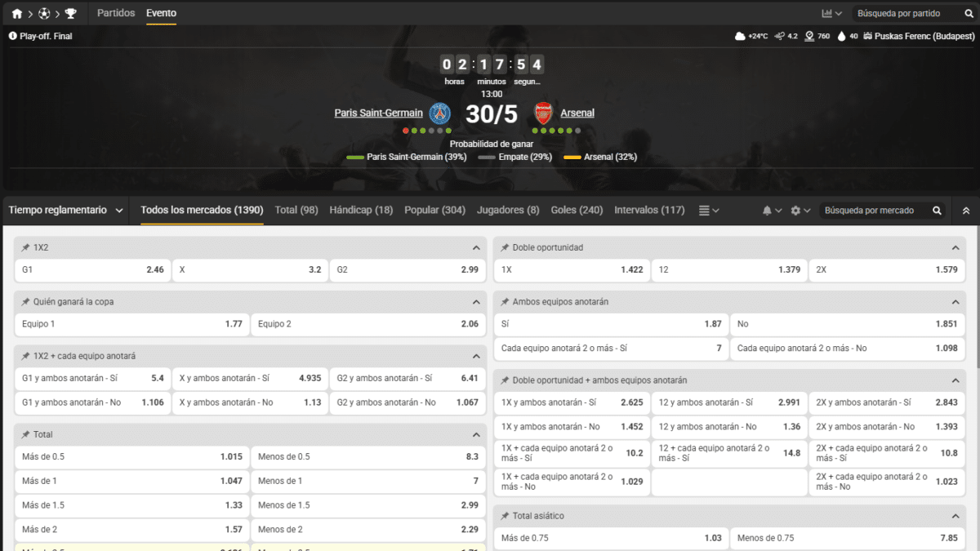Select Equipo 2 to win cup at 2.06
The height and width of the screenshot is (551, 980).
coord(368,325)
